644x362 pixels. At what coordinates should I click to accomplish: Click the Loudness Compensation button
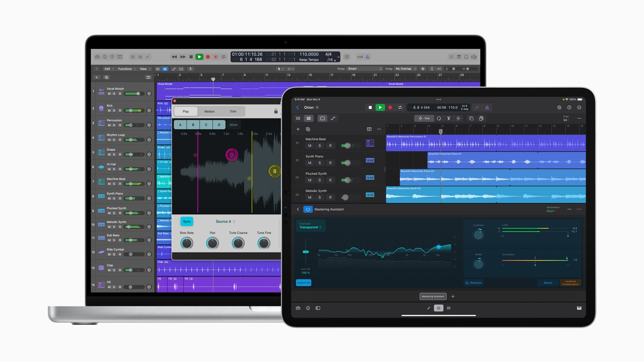(571, 282)
